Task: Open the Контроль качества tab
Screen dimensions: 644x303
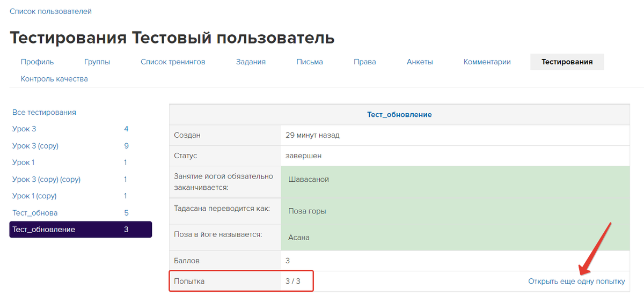Action: point(54,79)
